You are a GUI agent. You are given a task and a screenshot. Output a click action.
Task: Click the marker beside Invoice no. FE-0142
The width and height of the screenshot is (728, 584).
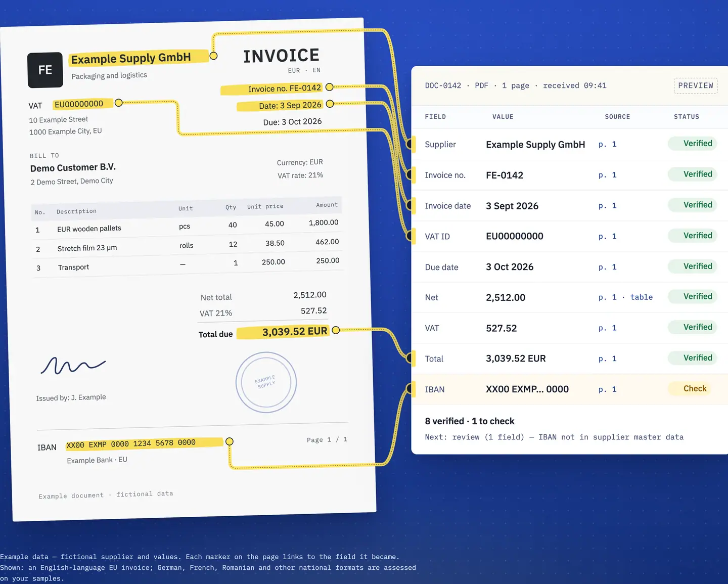(x=330, y=87)
